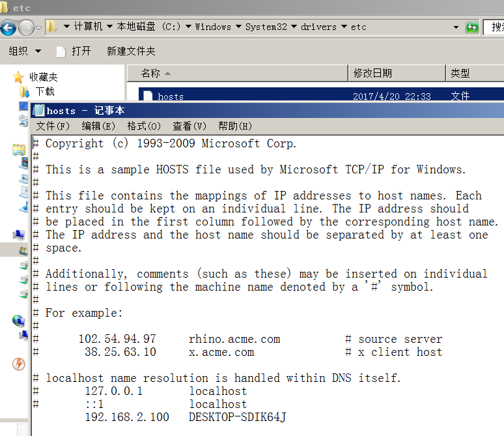The width and height of the screenshot is (504, 436).
Task: Open the 下载 folder in the sidebar
Action: pos(44,92)
